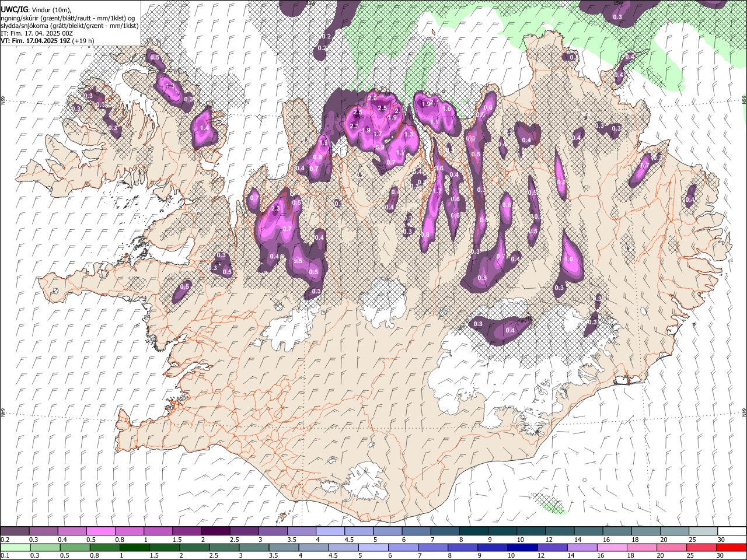Click the 7 label on the blue rain scale
The height and width of the screenshot is (560, 747).
click(x=419, y=555)
